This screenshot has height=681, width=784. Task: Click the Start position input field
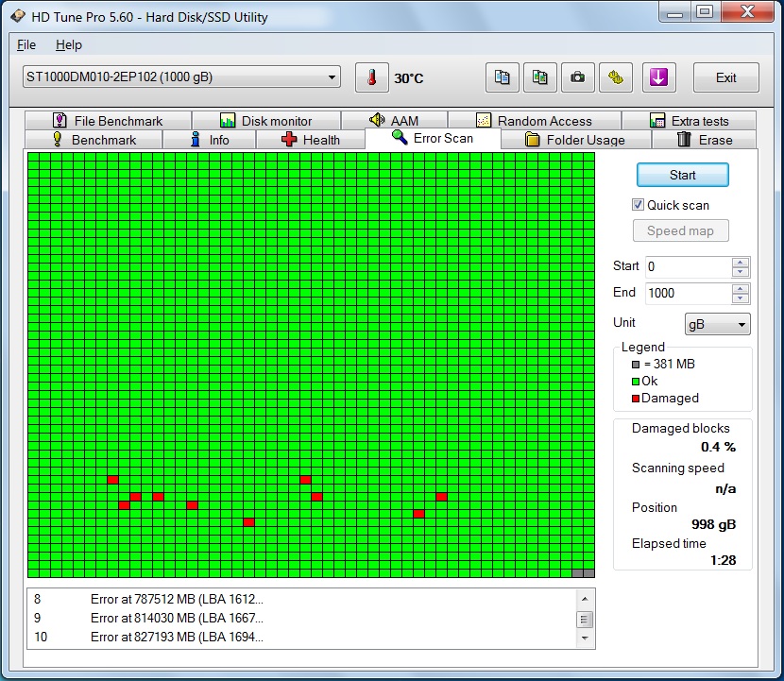coord(688,266)
